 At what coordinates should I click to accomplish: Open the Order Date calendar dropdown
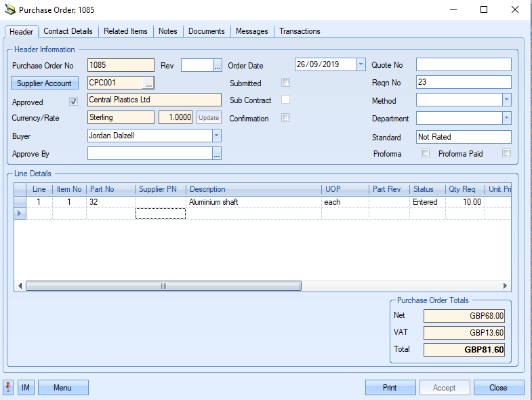[361, 65]
